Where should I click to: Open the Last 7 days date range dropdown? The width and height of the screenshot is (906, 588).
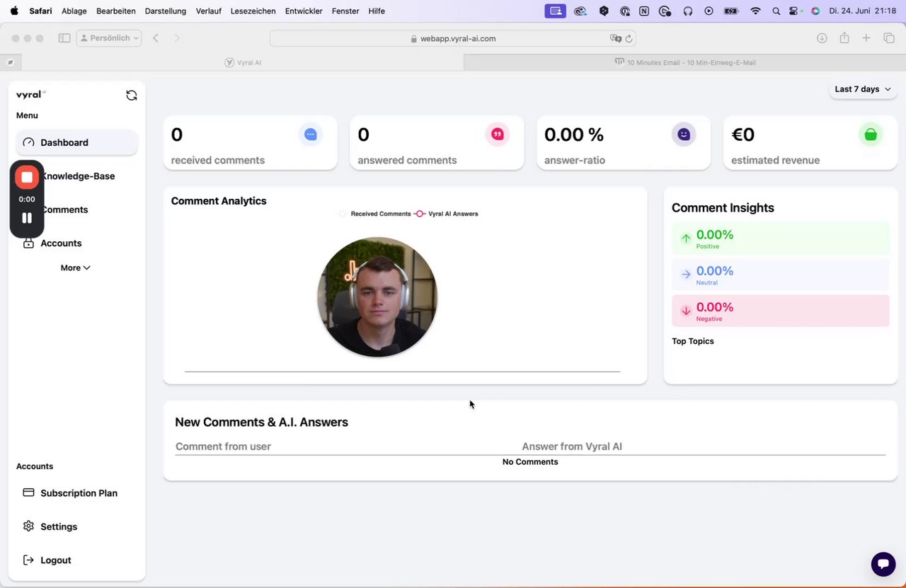coord(863,89)
